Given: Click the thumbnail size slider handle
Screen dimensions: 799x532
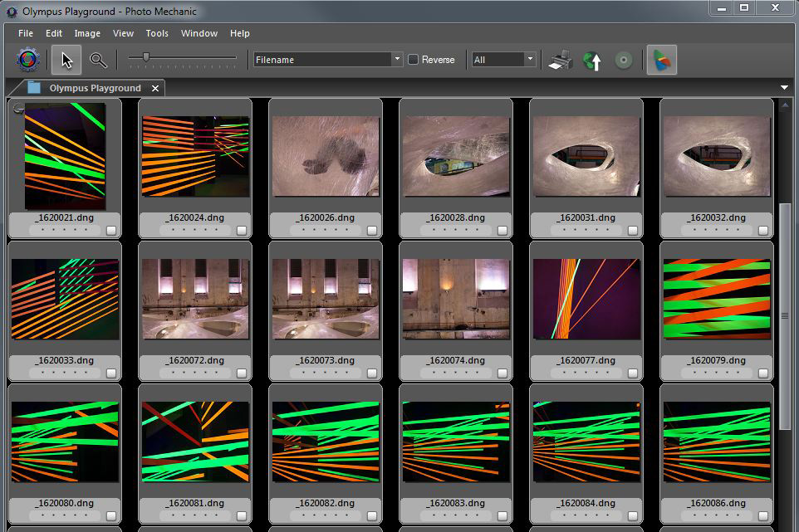Looking at the screenshot, I should (146, 57).
